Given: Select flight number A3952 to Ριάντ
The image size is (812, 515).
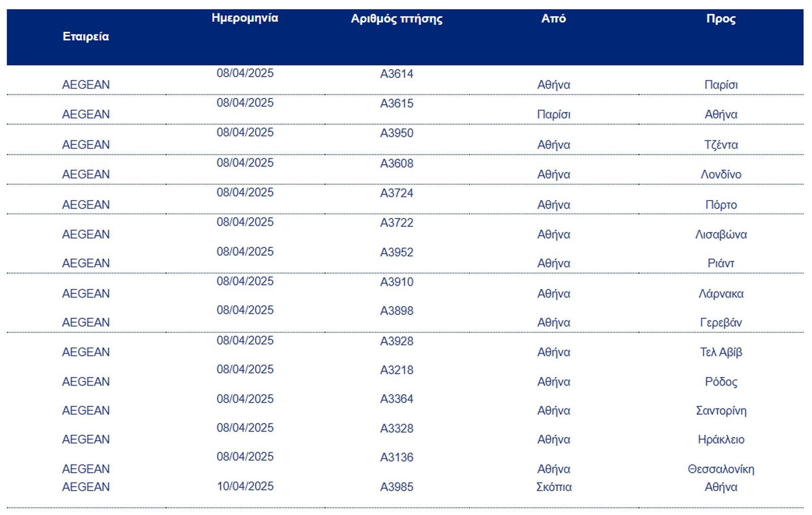Looking at the screenshot, I should tap(396, 252).
